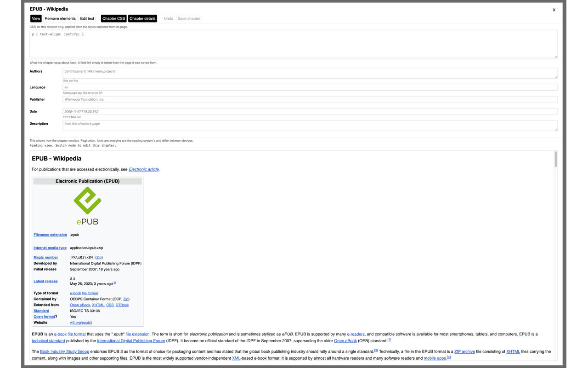This screenshot has height=368, width=588.
Task: Open the International Digital Publishing Forum link
Action: (x=131, y=341)
